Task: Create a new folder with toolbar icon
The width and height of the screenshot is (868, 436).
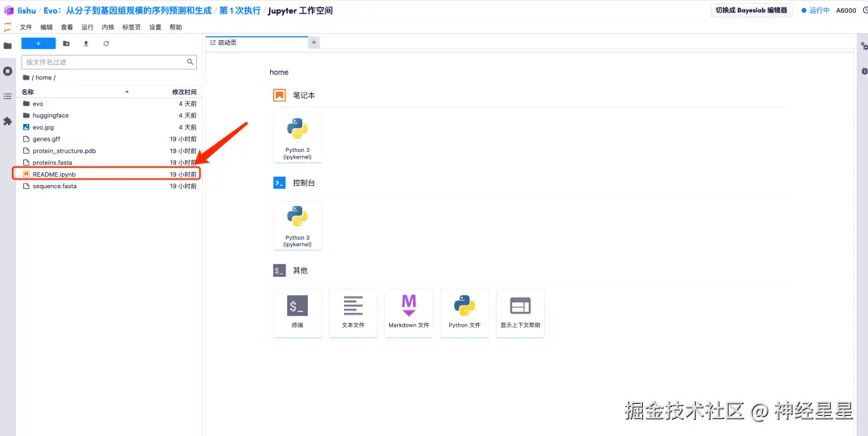Action: (67, 43)
